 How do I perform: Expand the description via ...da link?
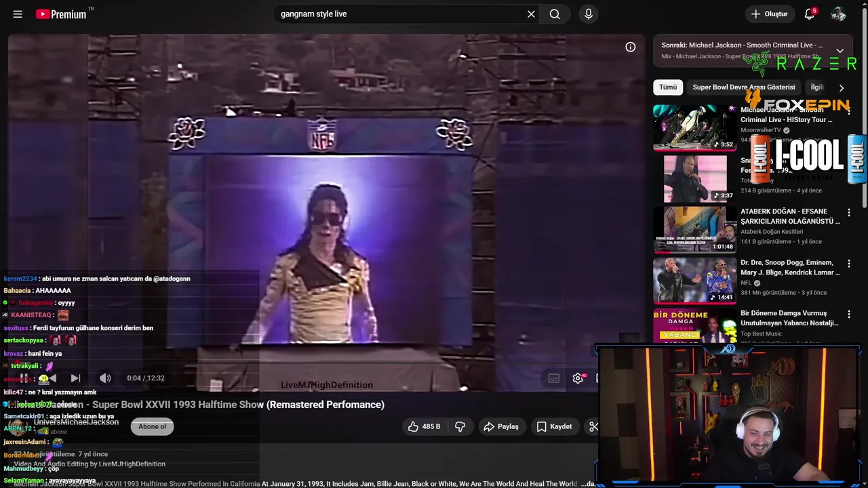(x=588, y=484)
